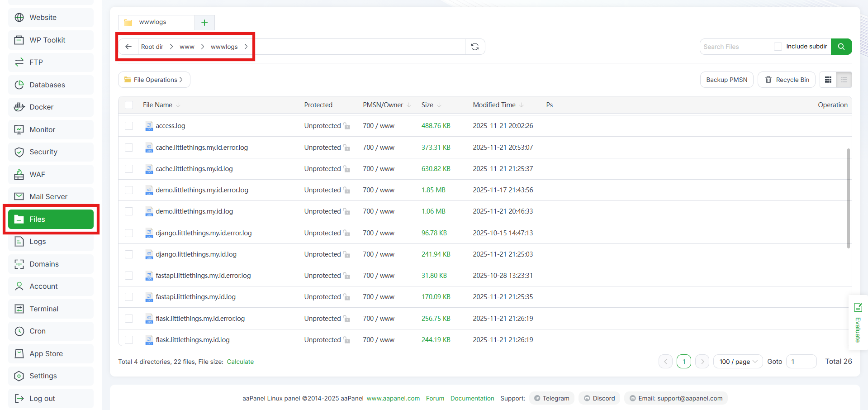Click the WAF firewall icon
Viewport: 868px width, 410px height.
19,175
